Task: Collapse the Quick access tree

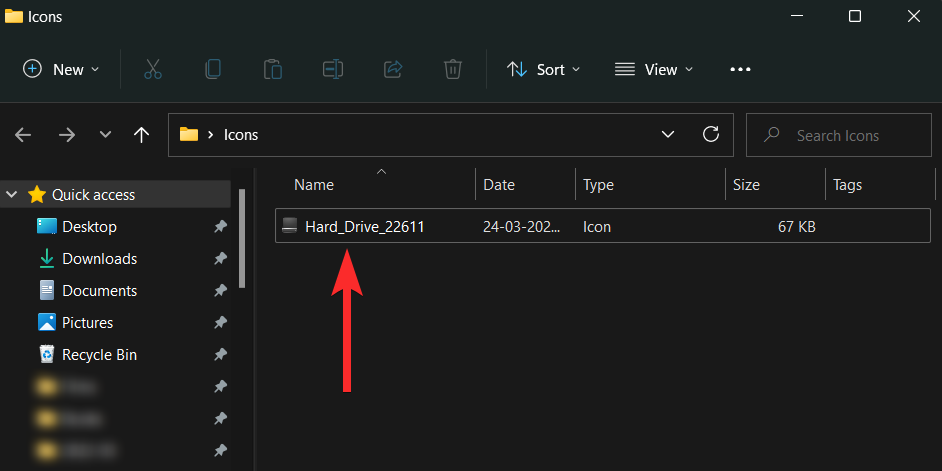Action: [13, 195]
